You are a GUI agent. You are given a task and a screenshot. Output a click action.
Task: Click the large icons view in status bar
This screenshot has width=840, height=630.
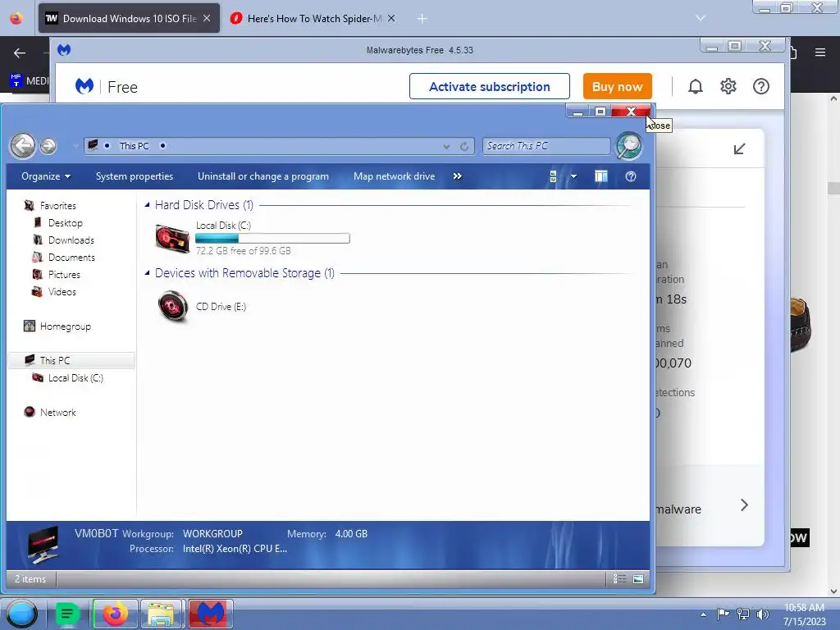pos(638,578)
